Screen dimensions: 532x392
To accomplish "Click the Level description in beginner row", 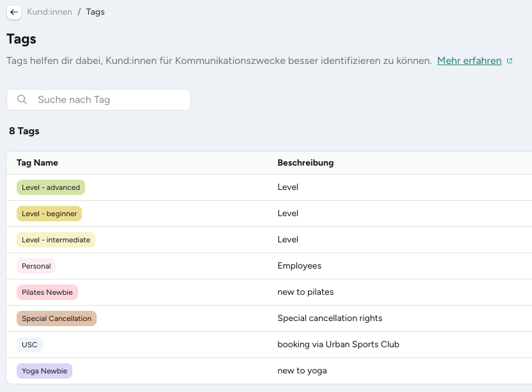I will [x=287, y=213].
